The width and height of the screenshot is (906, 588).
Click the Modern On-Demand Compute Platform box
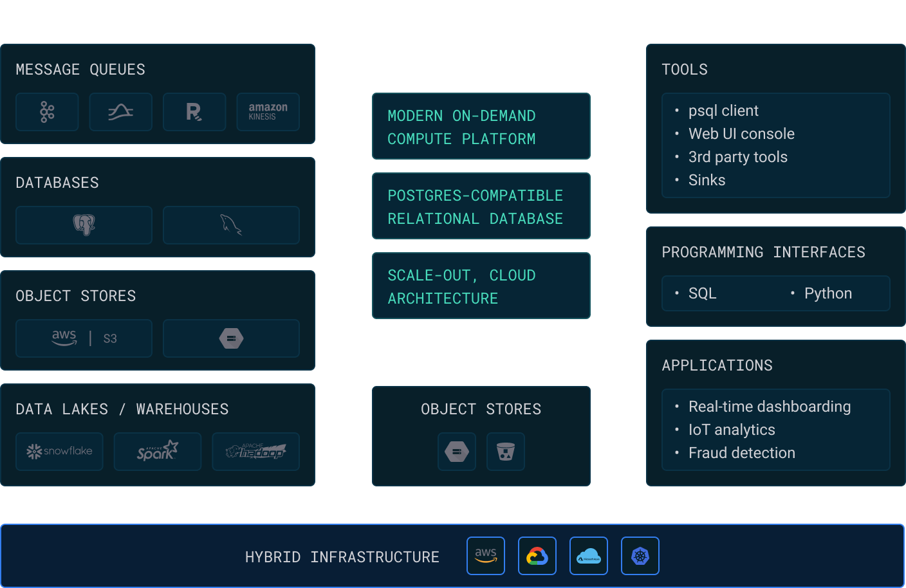(481, 127)
